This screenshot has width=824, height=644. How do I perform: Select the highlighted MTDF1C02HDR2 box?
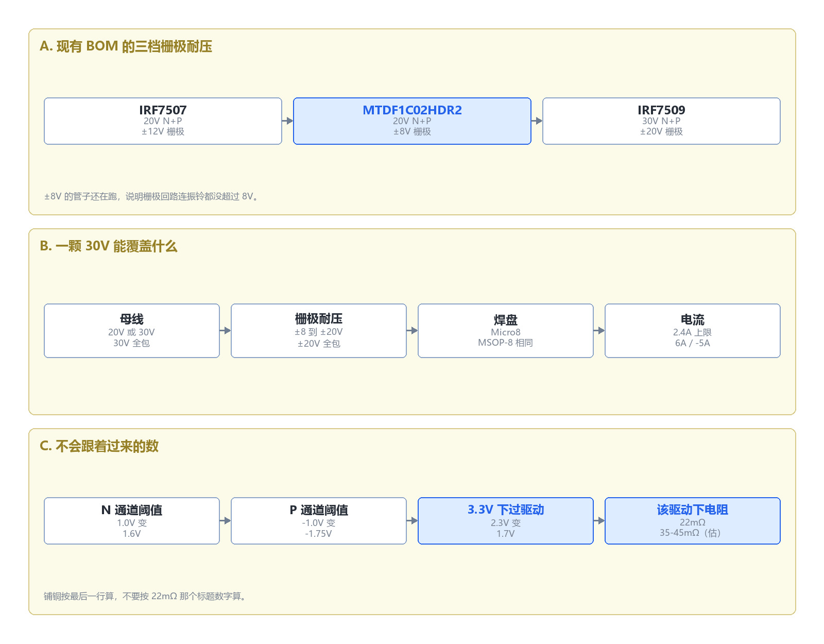(x=412, y=121)
